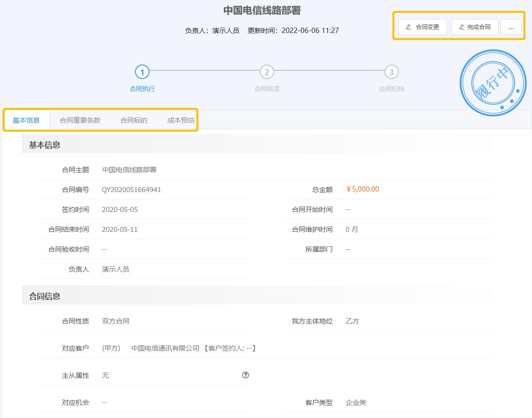532x418 pixels.
Task: Click the help question mark beside 主从属性
Action: (245, 375)
